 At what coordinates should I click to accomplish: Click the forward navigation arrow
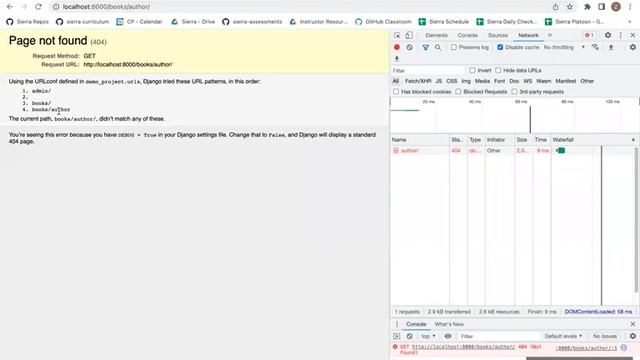(24, 7)
